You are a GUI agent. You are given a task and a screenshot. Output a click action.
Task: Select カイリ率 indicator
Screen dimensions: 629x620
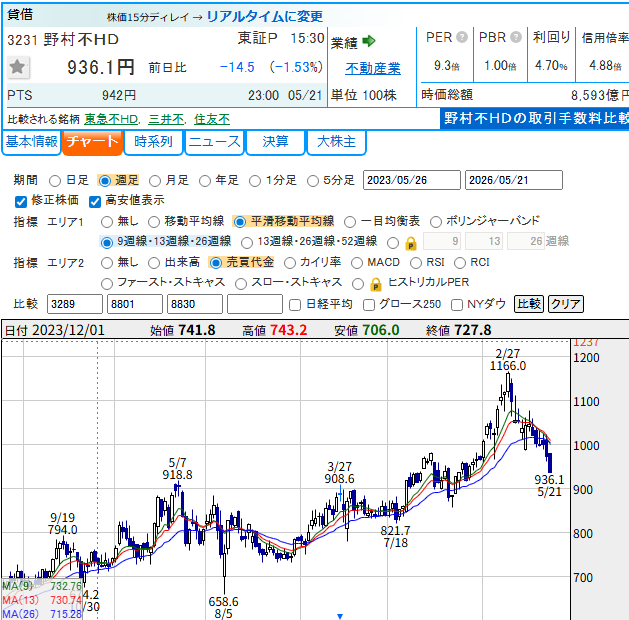point(290,263)
